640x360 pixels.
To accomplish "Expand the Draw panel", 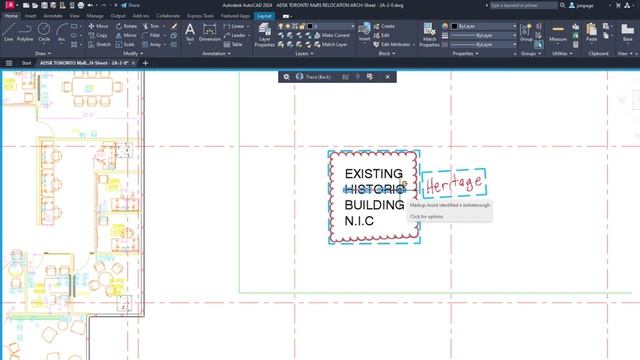I will (43, 53).
